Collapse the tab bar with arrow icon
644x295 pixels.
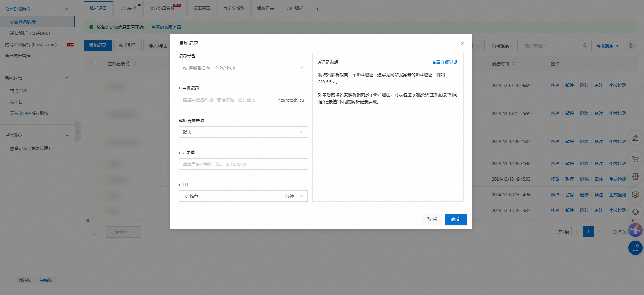tap(318, 9)
